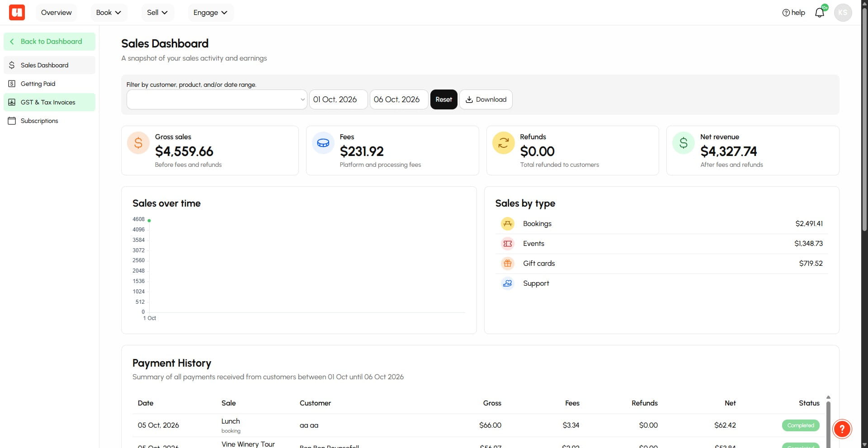Click the Refunds arrows icon

tap(503, 143)
